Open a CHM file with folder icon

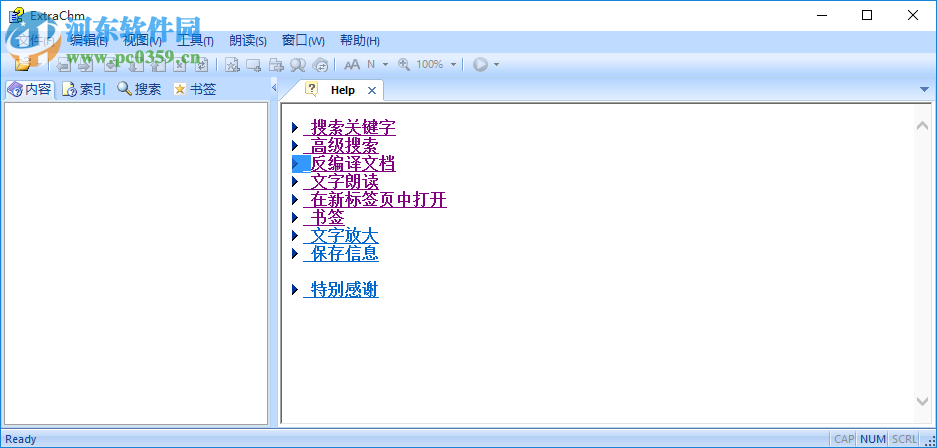pyautogui.click(x=23, y=64)
